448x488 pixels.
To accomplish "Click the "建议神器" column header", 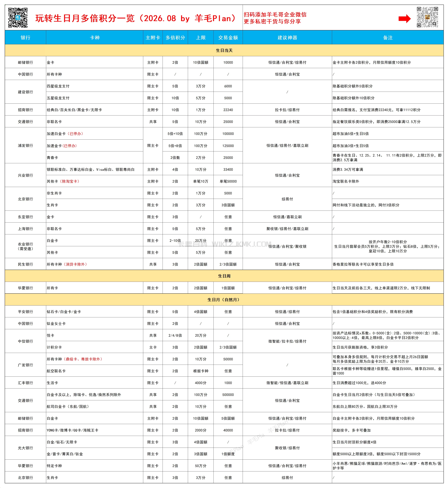I will [x=287, y=38].
